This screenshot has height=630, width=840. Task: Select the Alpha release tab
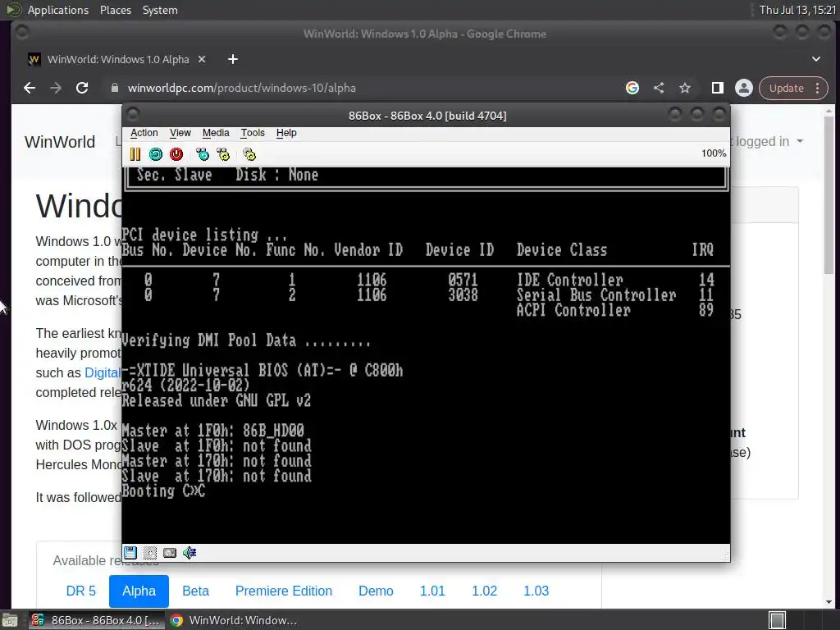139,591
